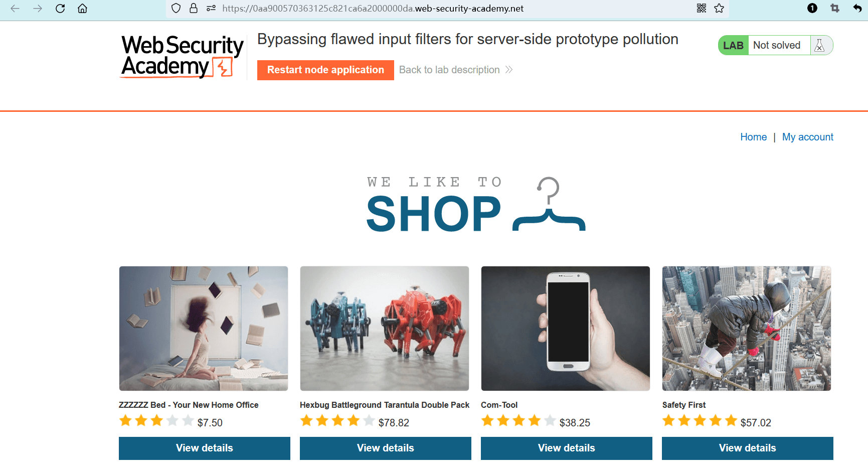Open the Home navigation link
The image size is (868, 475).
click(753, 137)
